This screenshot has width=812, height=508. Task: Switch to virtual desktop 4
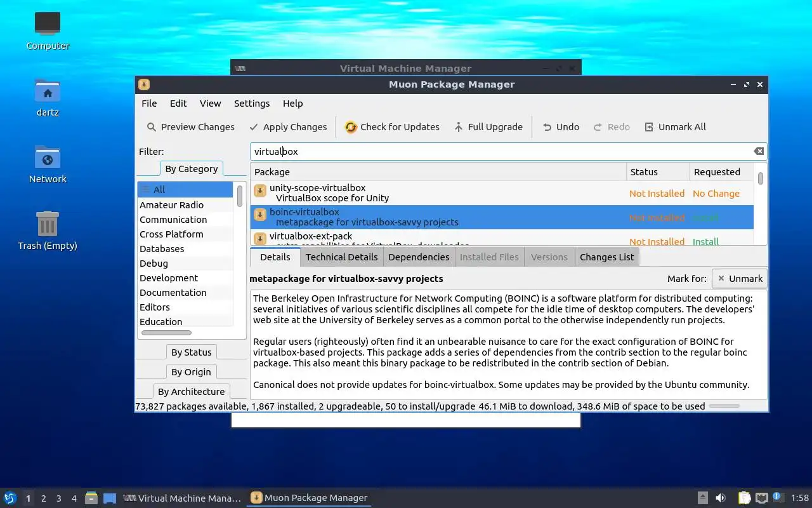pos(74,498)
